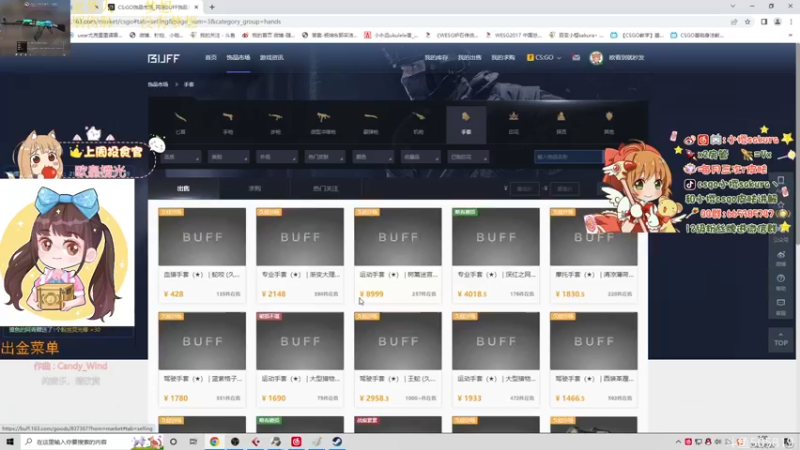Viewport: 800px width, 450px height.
Task: Switch to the 出售 selling tab
Action: pos(183,188)
